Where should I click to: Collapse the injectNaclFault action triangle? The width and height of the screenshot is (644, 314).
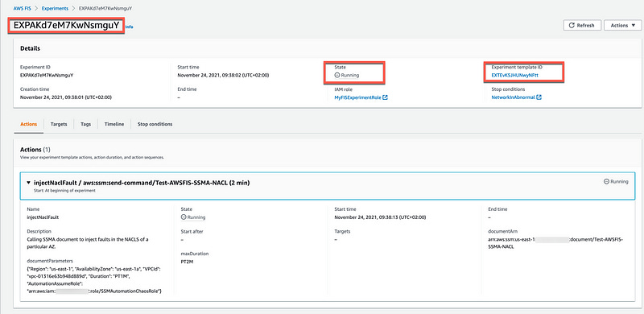click(28, 183)
